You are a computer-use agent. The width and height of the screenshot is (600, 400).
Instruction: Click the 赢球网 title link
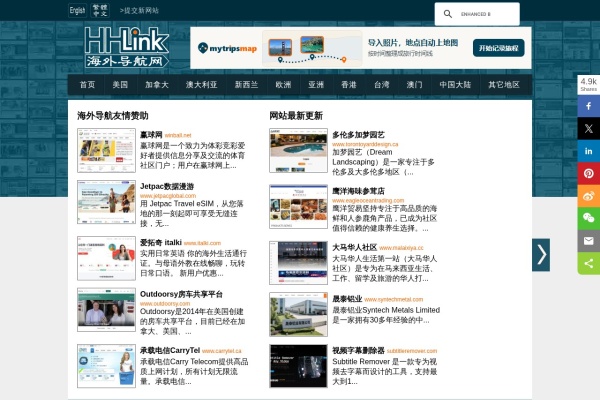[151, 135]
